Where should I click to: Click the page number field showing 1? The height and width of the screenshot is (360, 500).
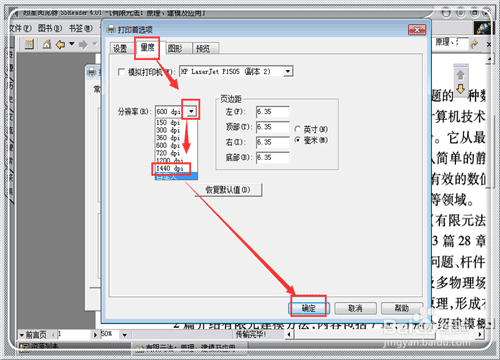pyautogui.click(x=74, y=334)
